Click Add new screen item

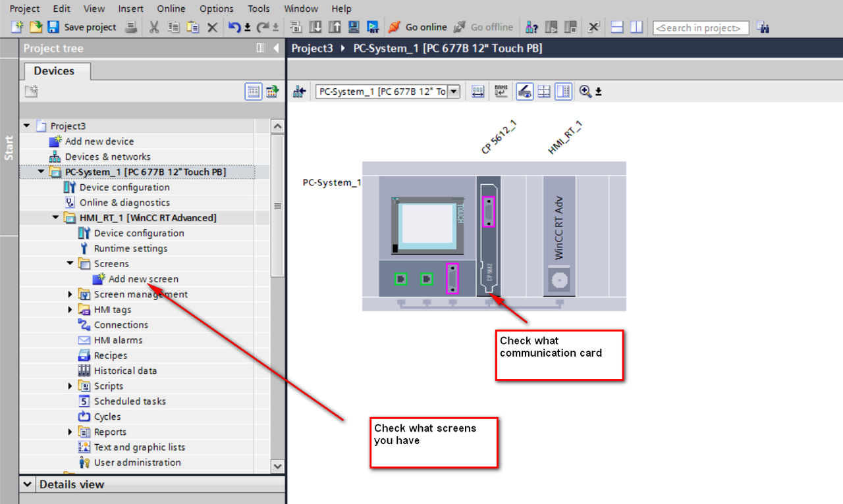point(143,279)
